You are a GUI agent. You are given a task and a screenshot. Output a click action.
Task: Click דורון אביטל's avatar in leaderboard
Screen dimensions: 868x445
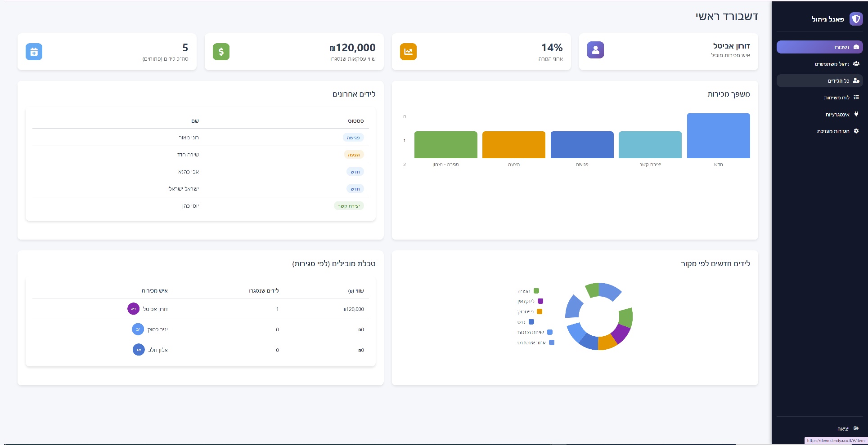click(x=133, y=309)
